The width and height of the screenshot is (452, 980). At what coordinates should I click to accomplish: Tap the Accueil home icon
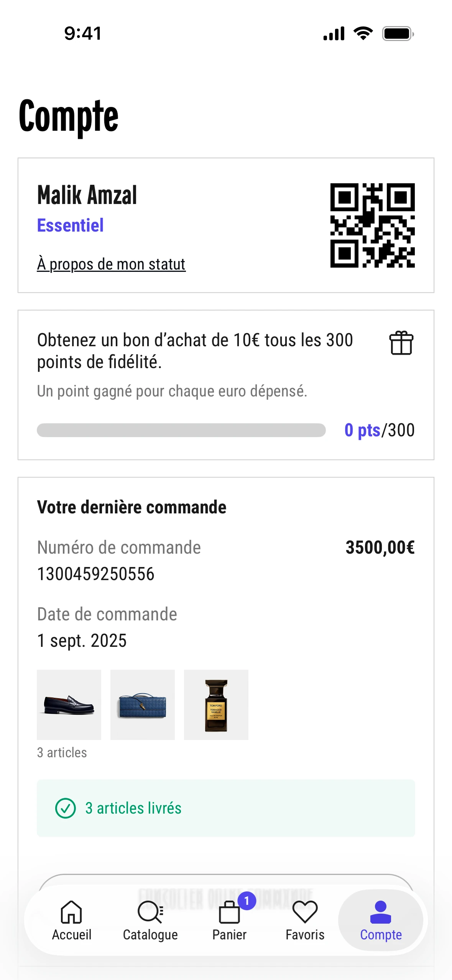[x=72, y=912]
